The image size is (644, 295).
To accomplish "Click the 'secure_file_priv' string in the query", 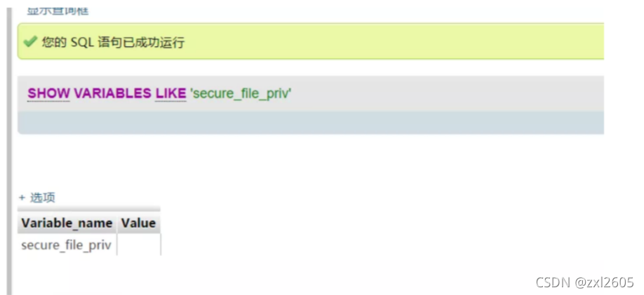I will [241, 94].
